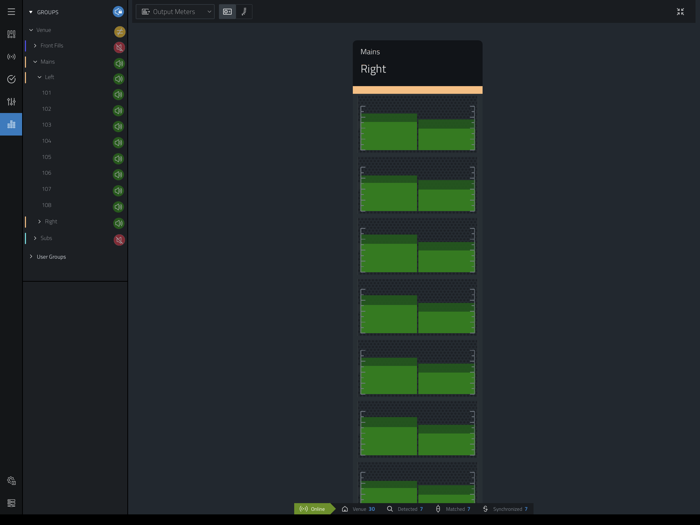Mute the Right group
700x525 pixels.
(x=118, y=223)
